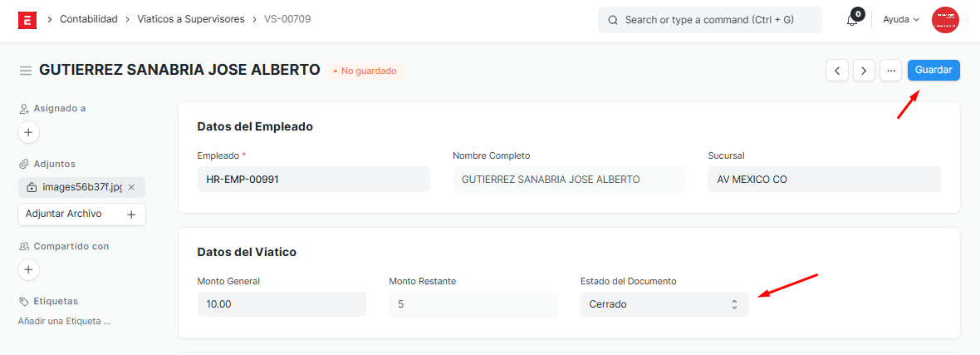This screenshot has width=980, height=355.
Task: Click the red ERPNext home logo
Action: (x=27, y=19)
